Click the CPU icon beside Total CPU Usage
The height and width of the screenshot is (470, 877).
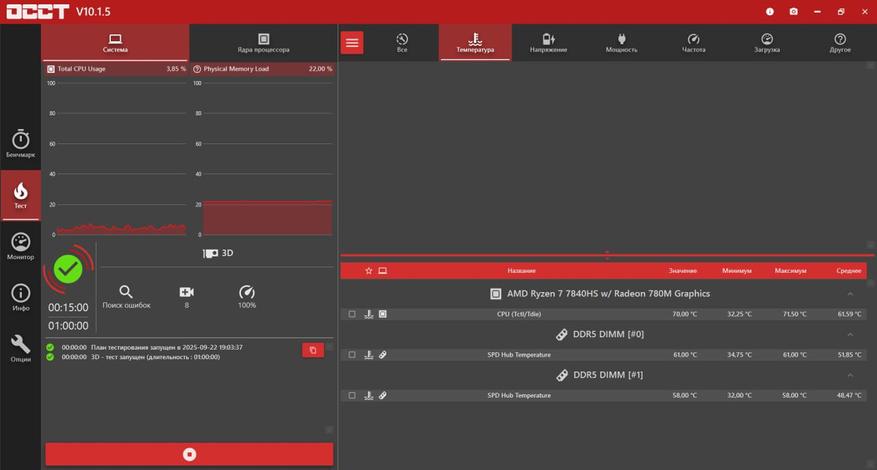(51, 69)
